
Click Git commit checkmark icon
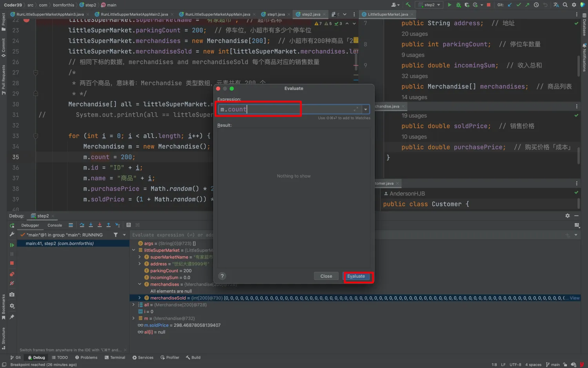pos(519,5)
